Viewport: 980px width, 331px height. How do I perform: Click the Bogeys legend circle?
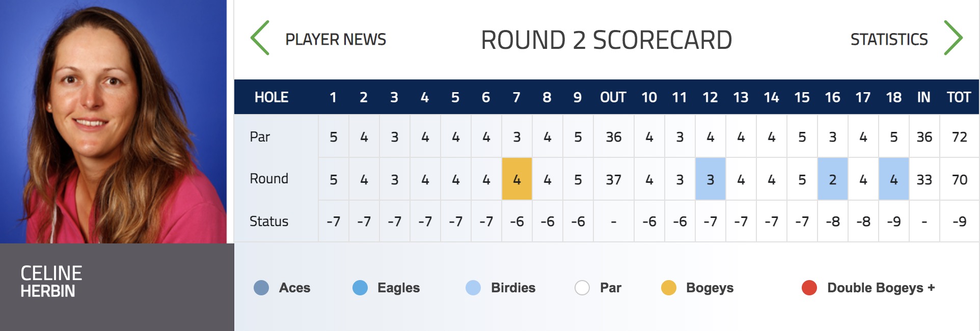[669, 288]
